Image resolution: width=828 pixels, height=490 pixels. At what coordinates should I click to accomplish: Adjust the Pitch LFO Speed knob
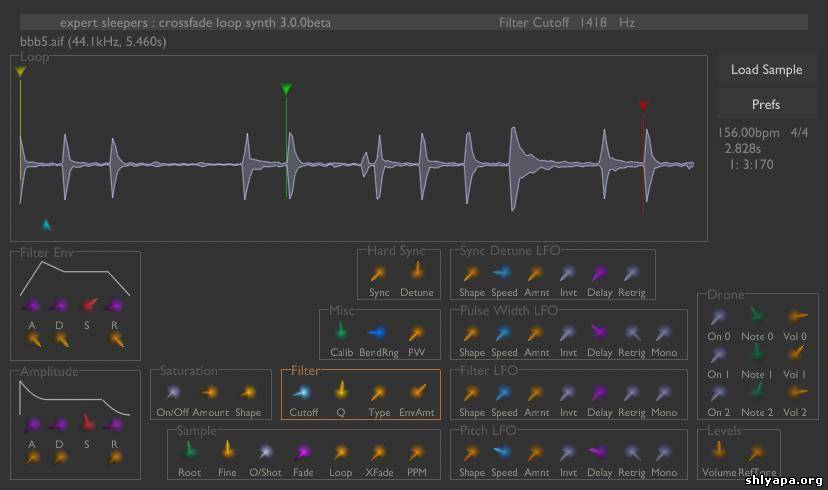pyautogui.click(x=504, y=453)
